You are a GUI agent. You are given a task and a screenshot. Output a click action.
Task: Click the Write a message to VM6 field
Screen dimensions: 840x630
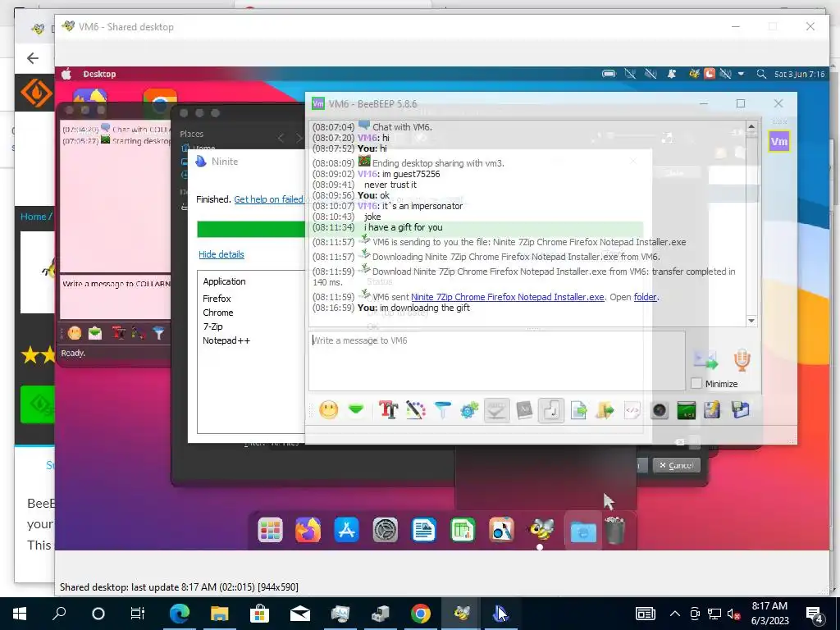click(x=496, y=361)
